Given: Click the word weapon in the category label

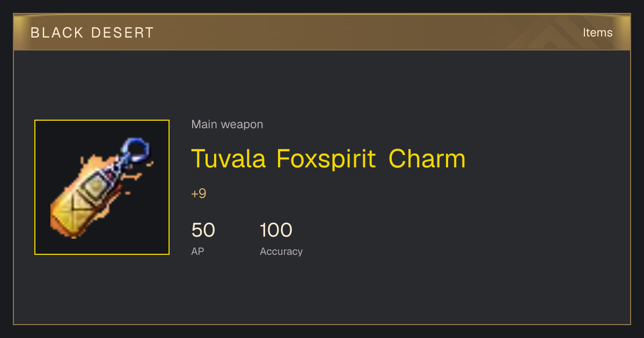Looking at the screenshot, I should pos(242,124).
